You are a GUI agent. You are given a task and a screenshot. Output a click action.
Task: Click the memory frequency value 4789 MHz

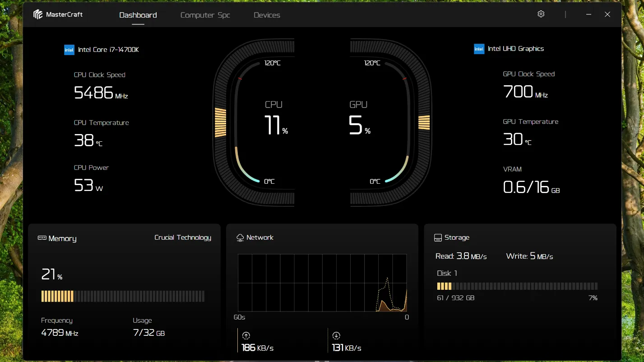click(x=60, y=333)
